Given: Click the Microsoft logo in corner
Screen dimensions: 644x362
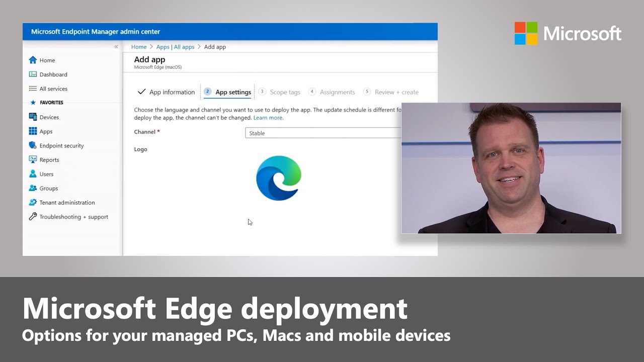Looking at the screenshot, I should pyautogui.click(x=568, y=33).
